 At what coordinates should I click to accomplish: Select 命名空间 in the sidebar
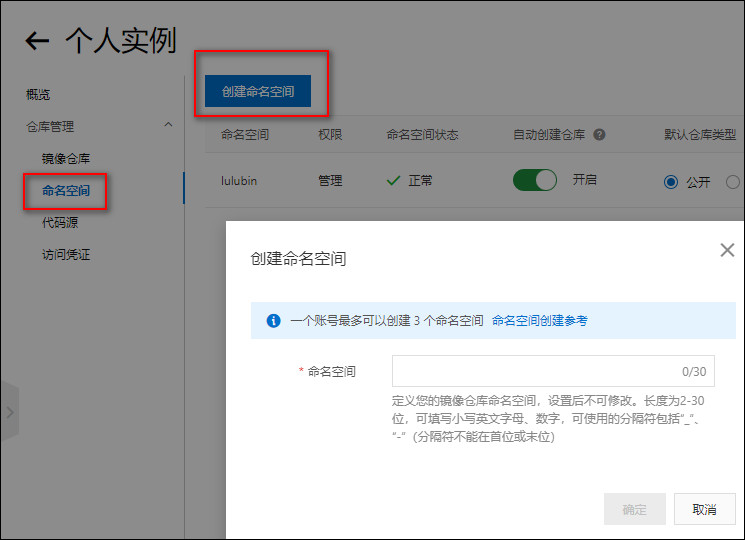(x=66, y=191)
